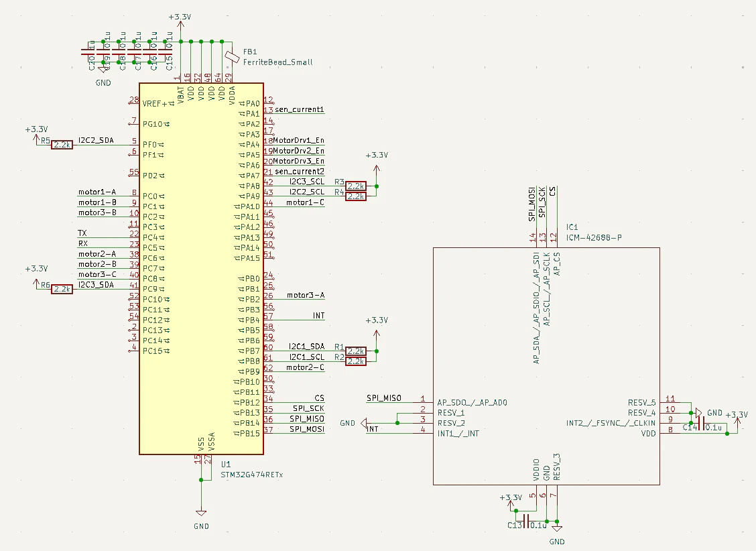Click the sen_current1 net label
The width and height of the screenshot is (756, 551).
300,109
